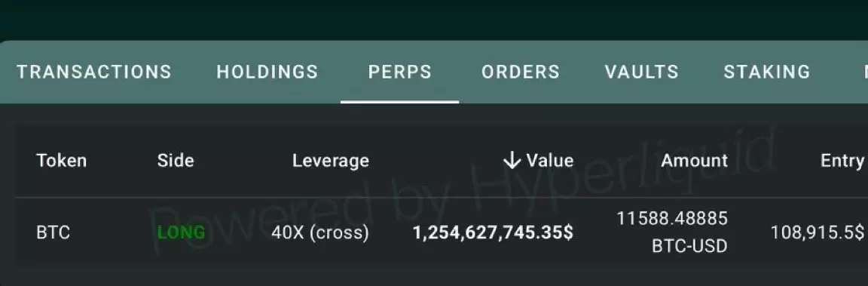Select the Perps tab
This screenshot has width=868, height=286.
coord(399,72)
